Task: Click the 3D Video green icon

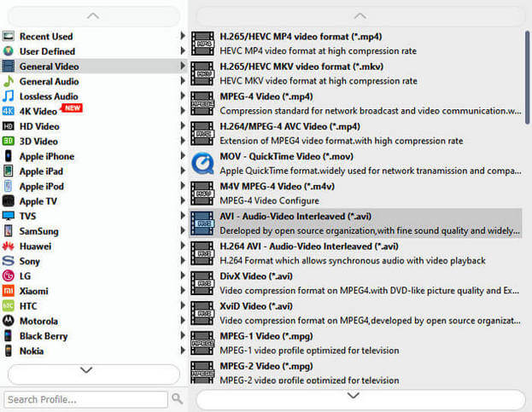Action: click(x=9, y=141)
